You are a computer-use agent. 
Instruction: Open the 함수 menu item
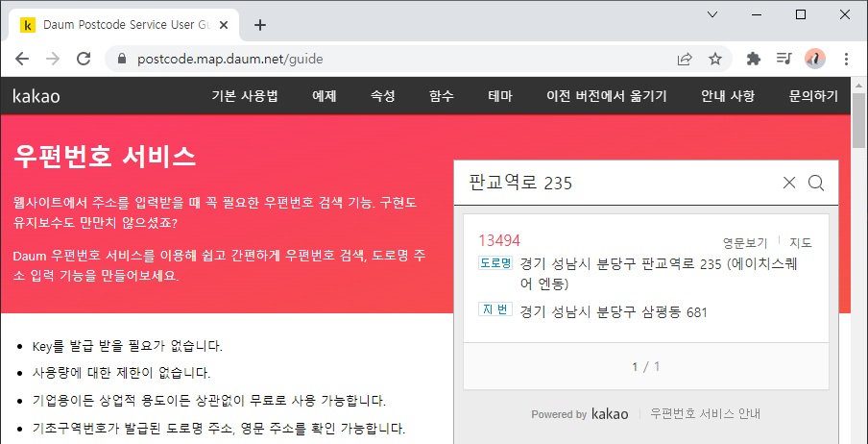point(441,96)
